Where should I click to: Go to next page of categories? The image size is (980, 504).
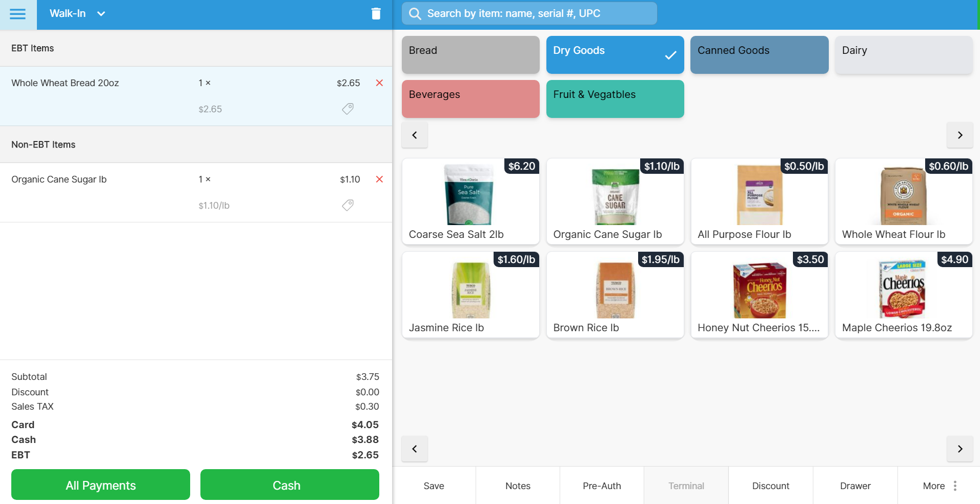coord(959,135)
